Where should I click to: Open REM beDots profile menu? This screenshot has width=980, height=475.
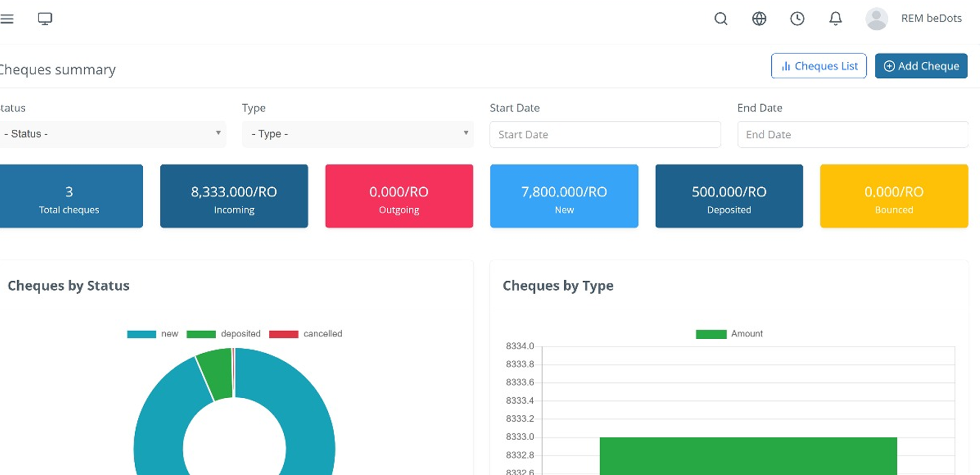[x=931, y=19]
